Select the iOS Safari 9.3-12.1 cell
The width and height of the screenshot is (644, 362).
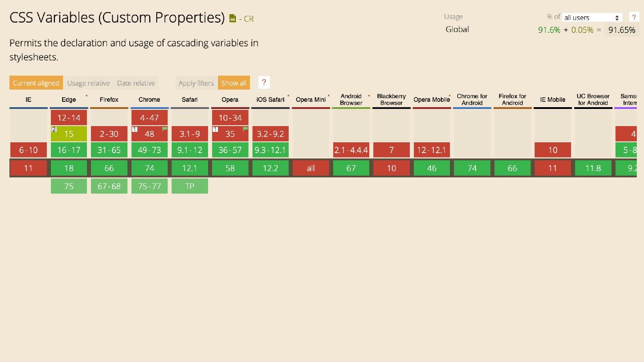coord(270,150)
